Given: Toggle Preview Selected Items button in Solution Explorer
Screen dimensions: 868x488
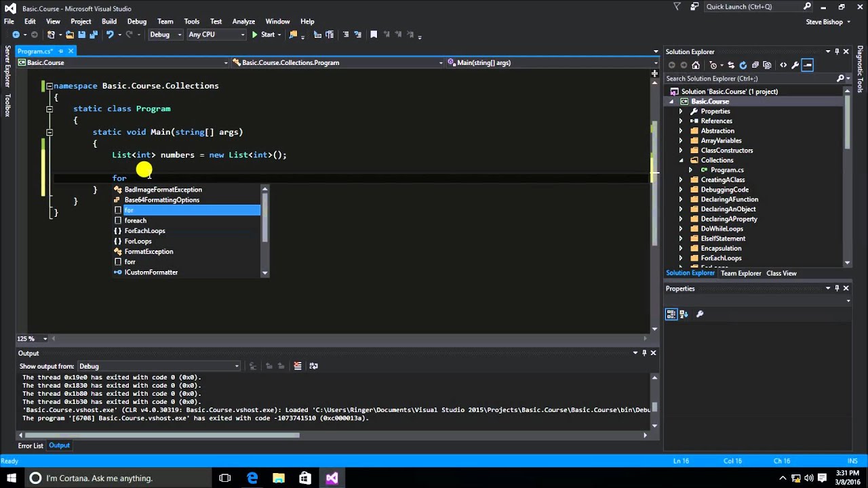Looking at the screenshot, I should click(808, 65).
